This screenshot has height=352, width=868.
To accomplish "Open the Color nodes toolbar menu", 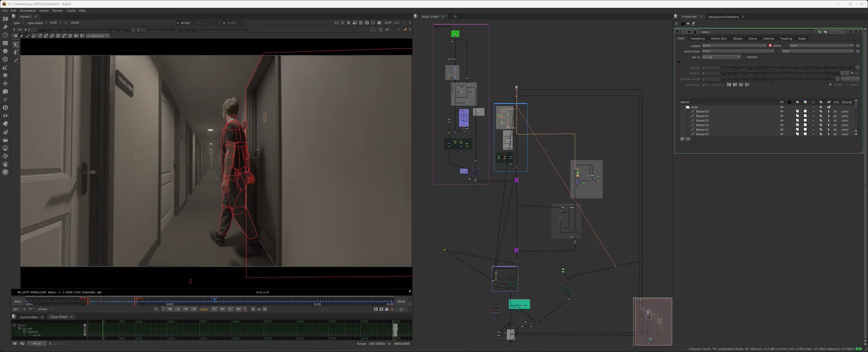I will point(5,52).
